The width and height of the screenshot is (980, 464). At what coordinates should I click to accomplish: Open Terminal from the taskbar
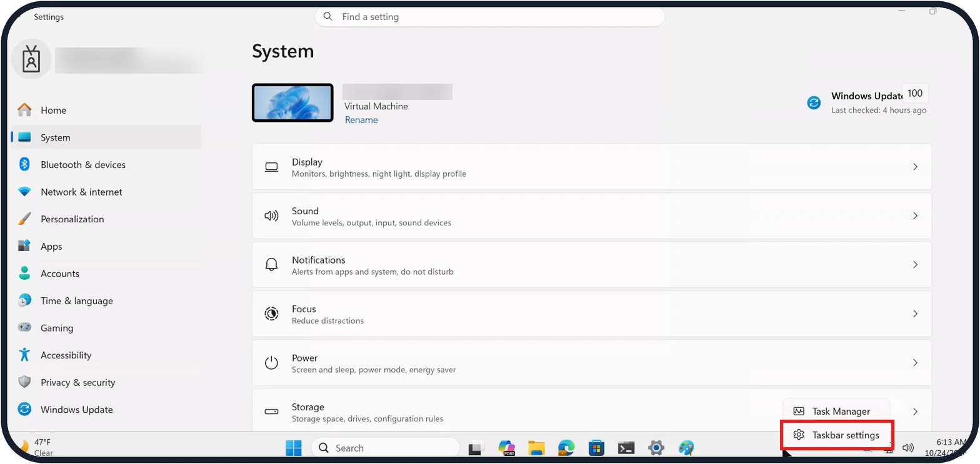(x=626, y=448)
